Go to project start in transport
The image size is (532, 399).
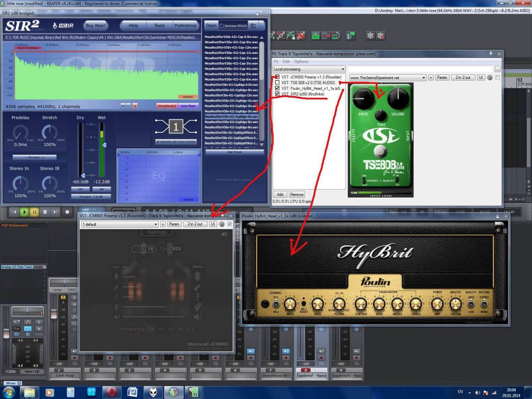click(14, 212)
